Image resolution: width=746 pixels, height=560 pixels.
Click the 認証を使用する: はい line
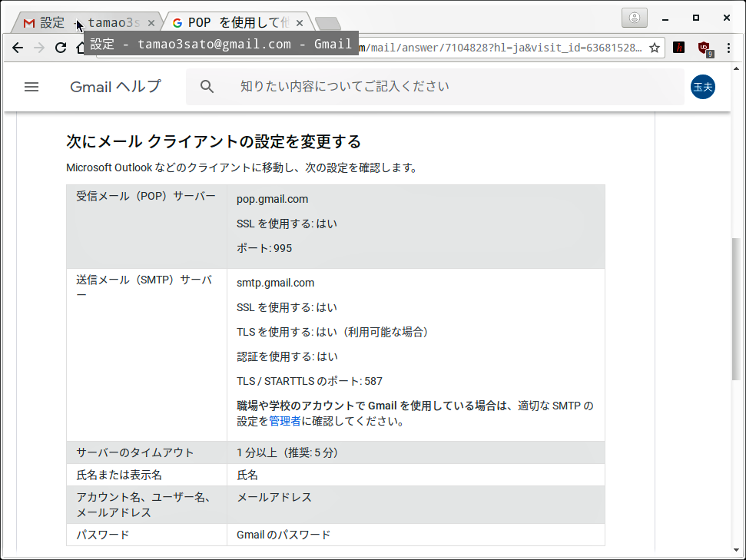click(x=287, y=356)
